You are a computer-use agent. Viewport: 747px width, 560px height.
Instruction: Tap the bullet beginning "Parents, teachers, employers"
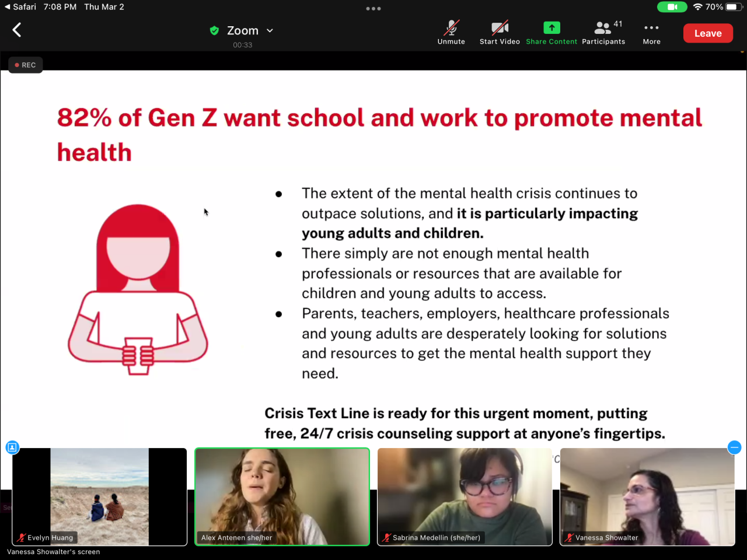tap(486, 344)
